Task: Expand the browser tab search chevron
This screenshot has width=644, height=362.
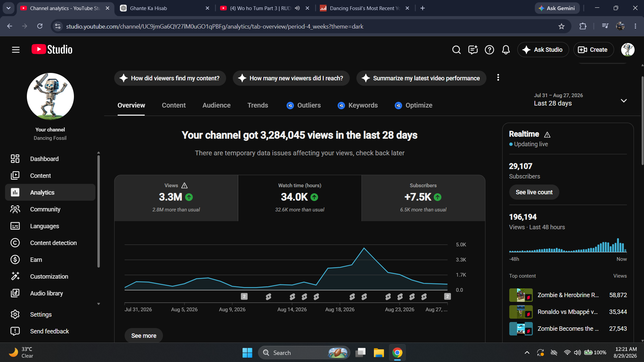Action: click(x=8, y=8)
